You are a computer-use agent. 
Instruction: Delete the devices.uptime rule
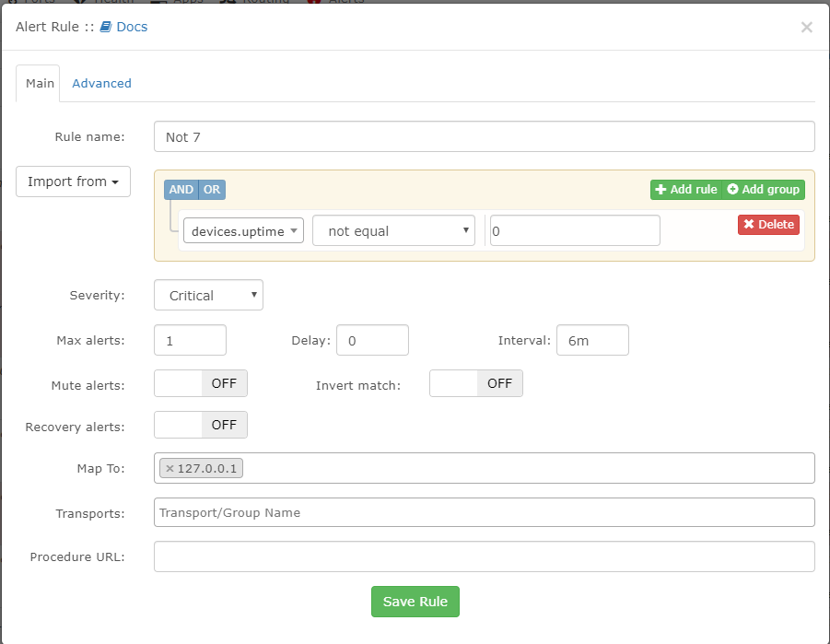click(x=768, y=225)
